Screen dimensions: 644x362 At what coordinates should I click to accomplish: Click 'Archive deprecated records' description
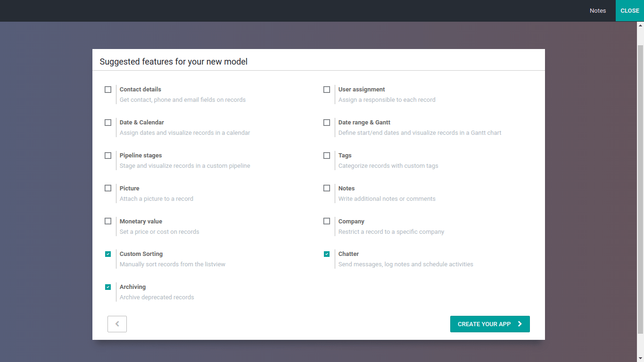(x=157, y=297)
